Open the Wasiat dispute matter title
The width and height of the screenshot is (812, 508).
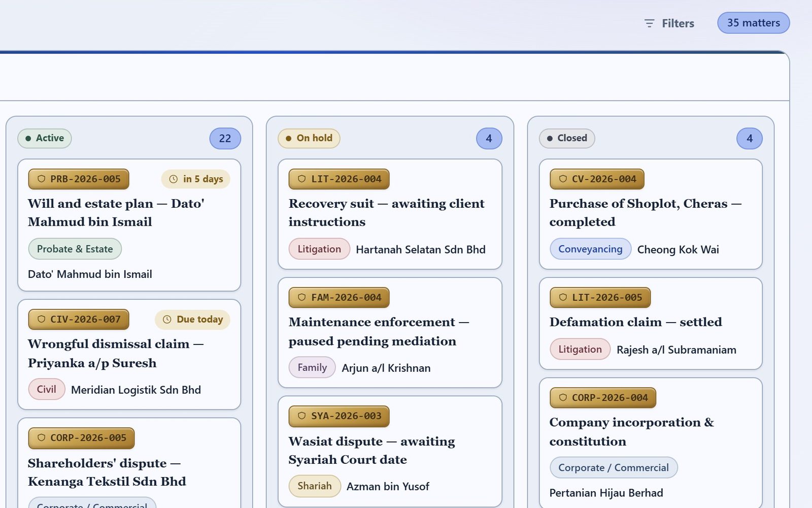point(372,451)
